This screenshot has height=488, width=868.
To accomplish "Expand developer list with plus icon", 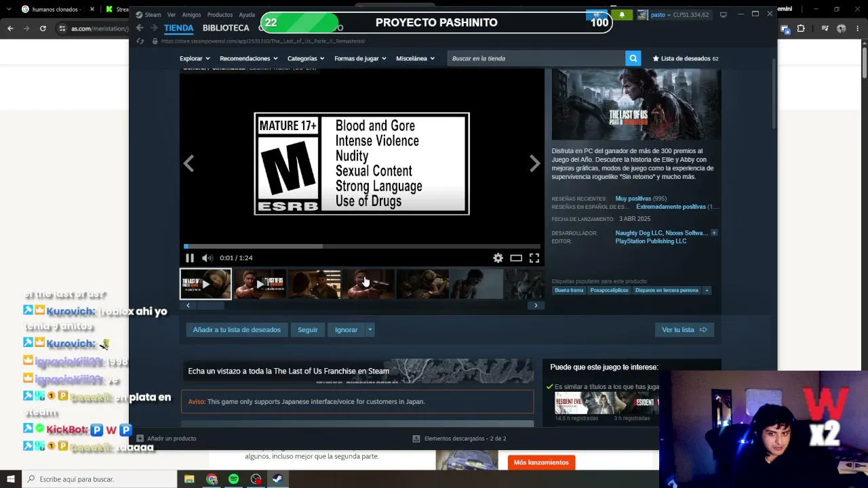I will 714,233.
